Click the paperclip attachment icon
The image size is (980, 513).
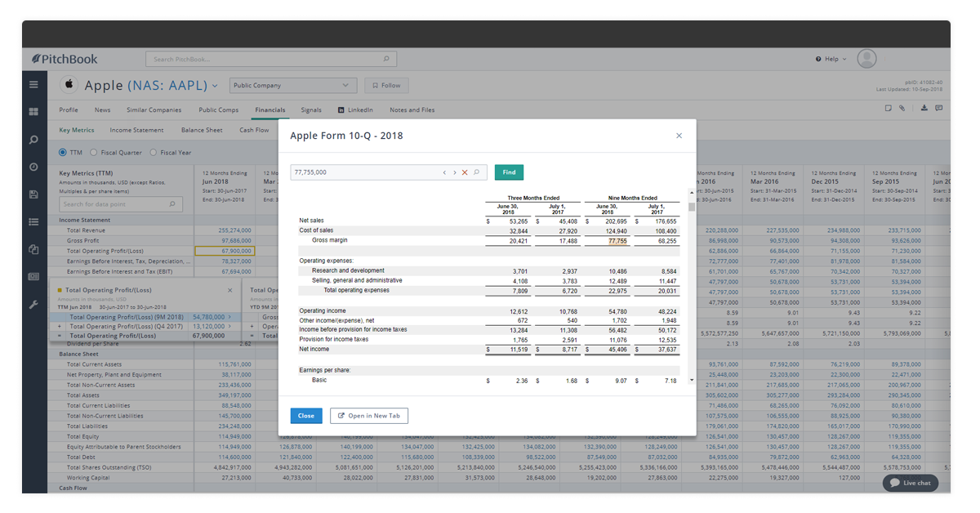point(902,108)
